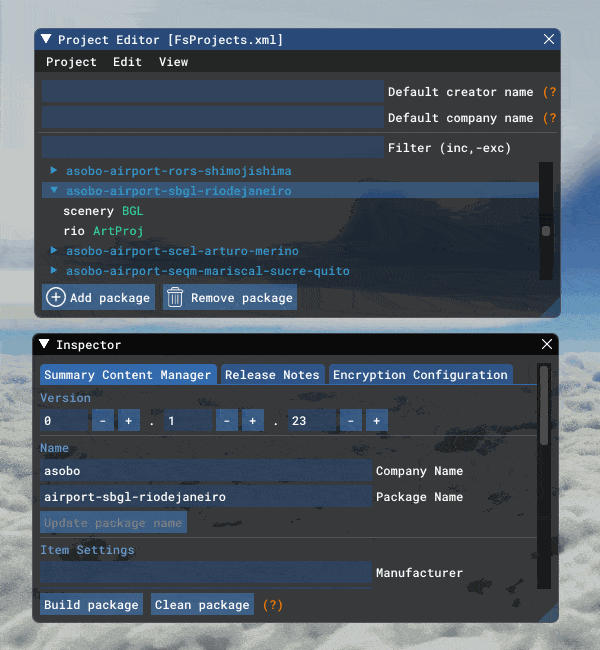The width and height of the screenshot is (600, 650).
Task: Expand asobo-airport-rors-shimojishima package arrow
Action: click(x=53, y=170)
